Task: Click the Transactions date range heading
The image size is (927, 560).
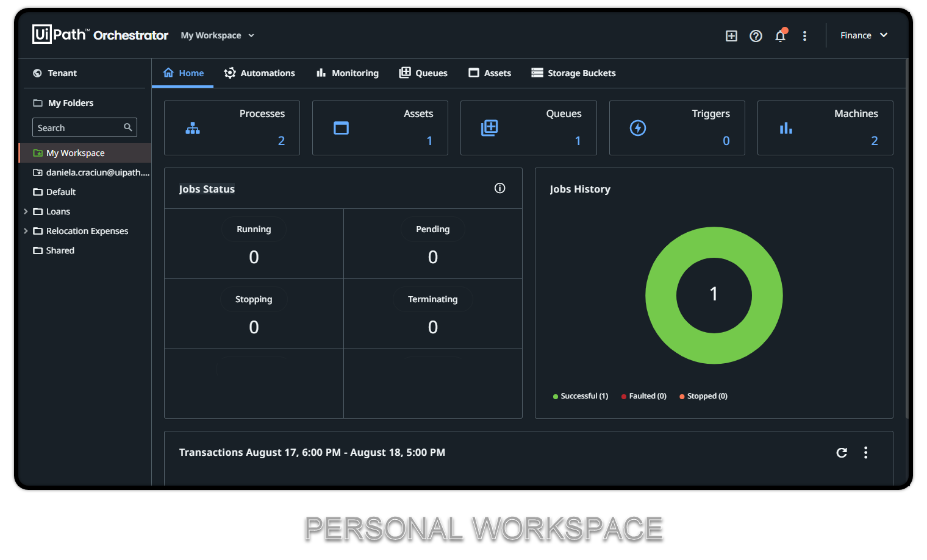Action: click(x=312, y=453)
